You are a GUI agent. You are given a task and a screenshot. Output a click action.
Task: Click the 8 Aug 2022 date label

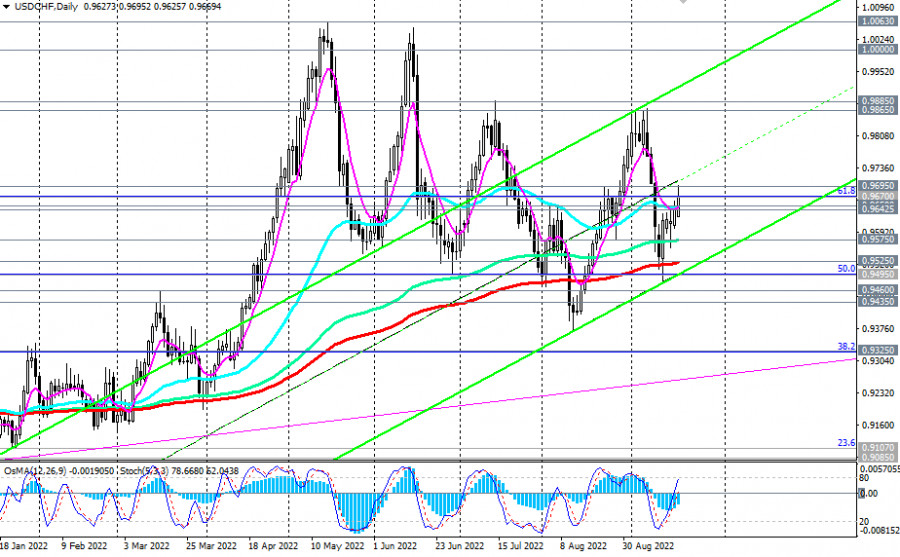point(581,549)
